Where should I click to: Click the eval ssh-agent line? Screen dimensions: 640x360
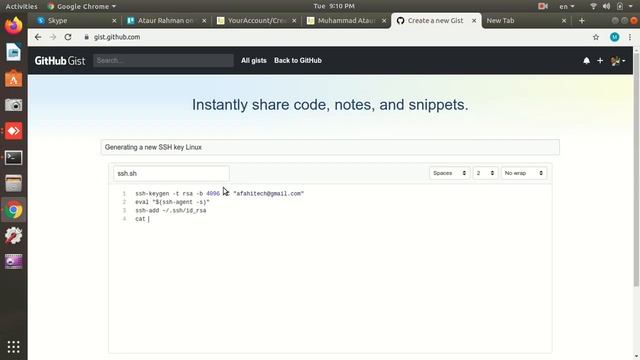click(x=172, y=202)
